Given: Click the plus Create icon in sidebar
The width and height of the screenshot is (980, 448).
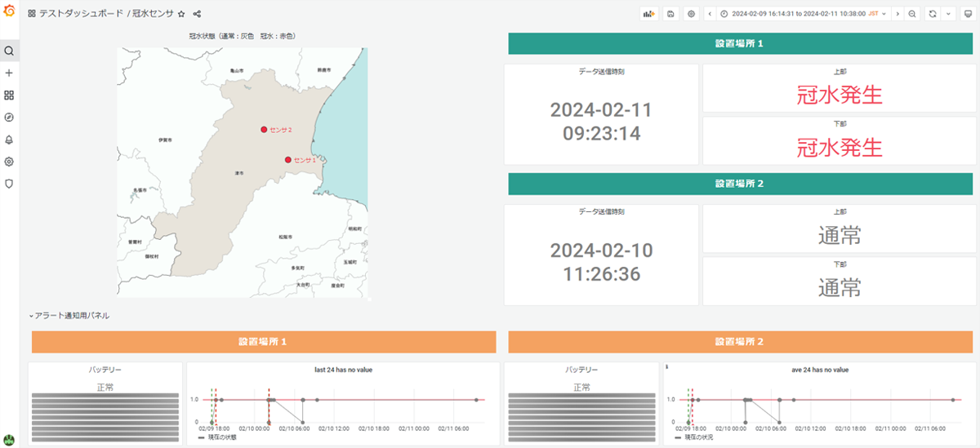Looking at the screenshot, I should tap(9, 73).
